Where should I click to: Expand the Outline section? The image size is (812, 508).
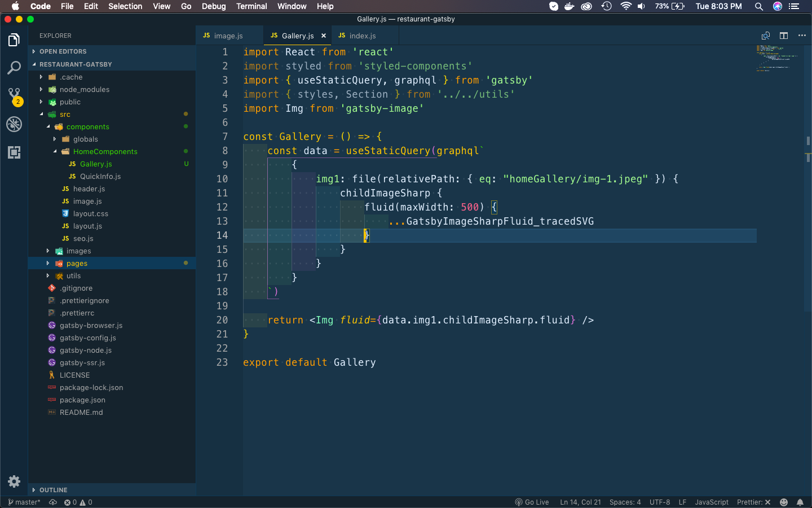(112, 490)
